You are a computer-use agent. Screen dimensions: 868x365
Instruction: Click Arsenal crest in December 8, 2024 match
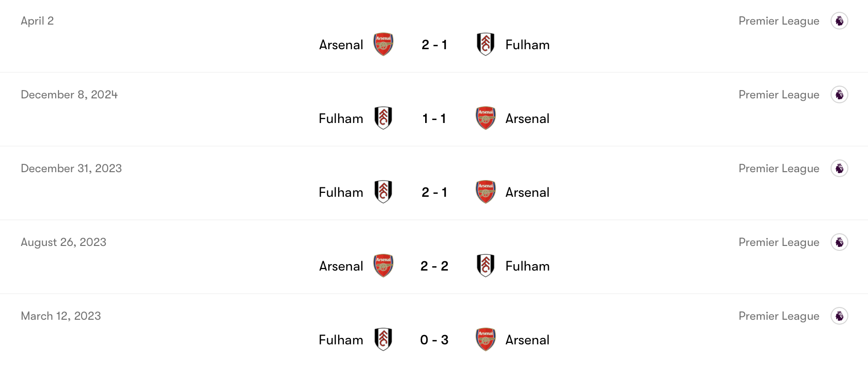(x=486, y=118)
